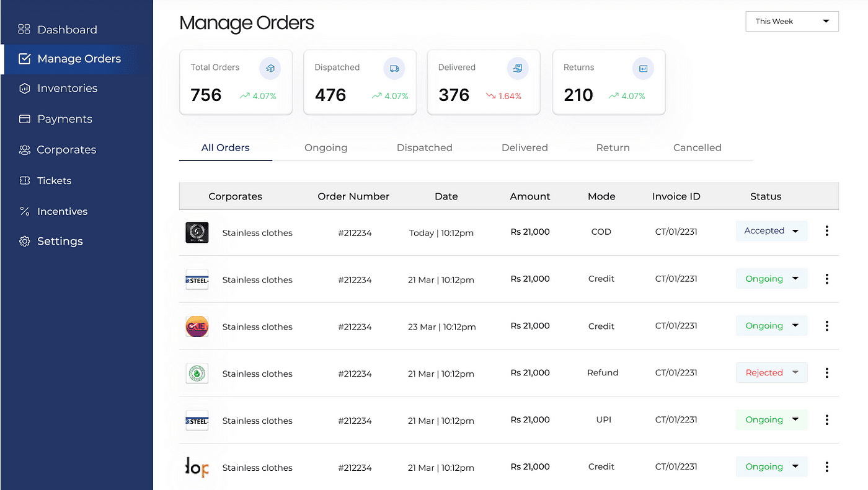Click the Returns card icon
The image size is (868, 490).
pos(643,69)
